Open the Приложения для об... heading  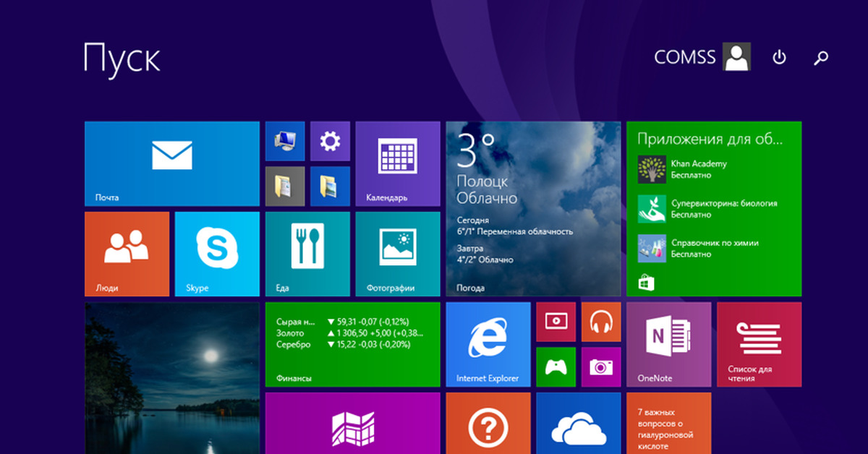point(710,139)
